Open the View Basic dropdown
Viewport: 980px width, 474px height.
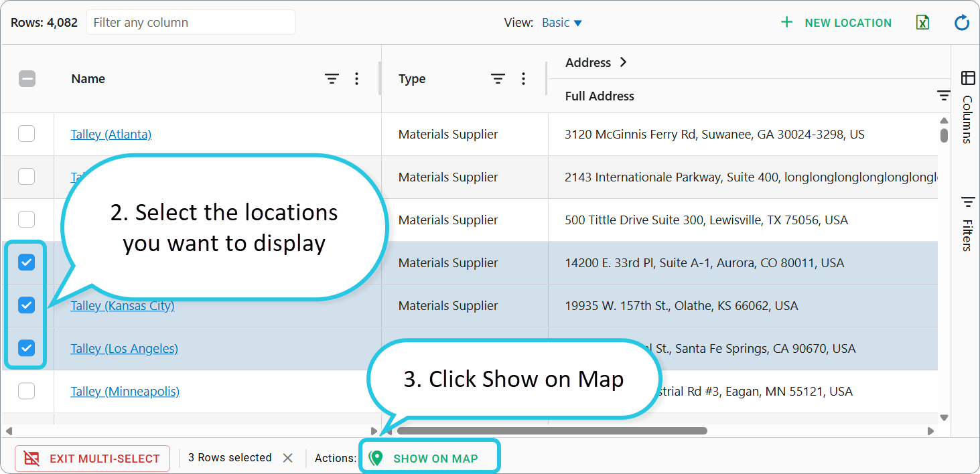click(562, 23)
